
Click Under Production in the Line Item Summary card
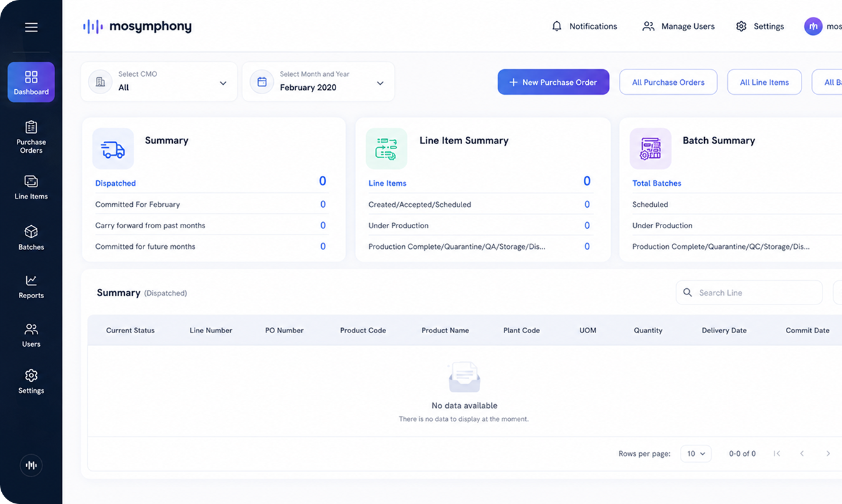(399, 225)
